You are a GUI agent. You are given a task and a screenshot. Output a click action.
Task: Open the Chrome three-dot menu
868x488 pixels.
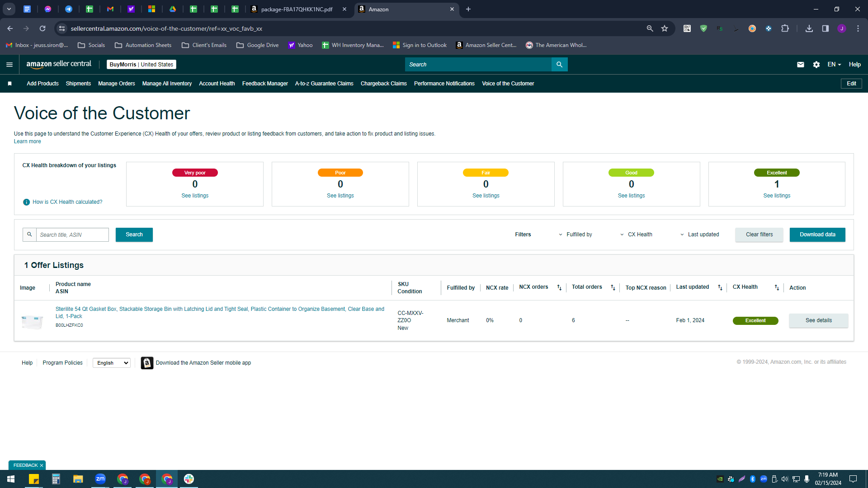858,28
